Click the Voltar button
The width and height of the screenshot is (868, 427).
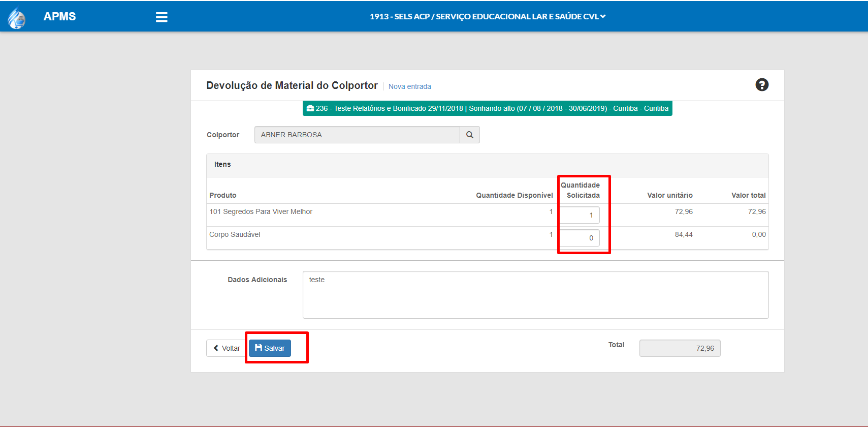point(227,348)
